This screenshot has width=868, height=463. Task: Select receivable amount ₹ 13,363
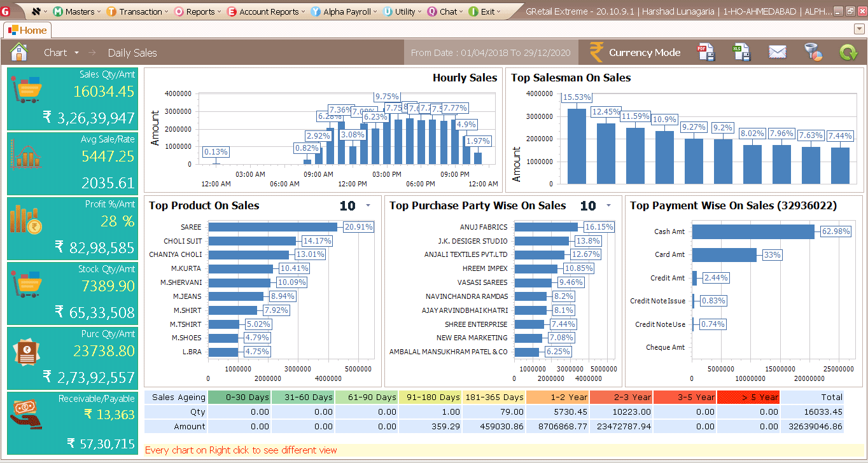[x=109, y=415]
